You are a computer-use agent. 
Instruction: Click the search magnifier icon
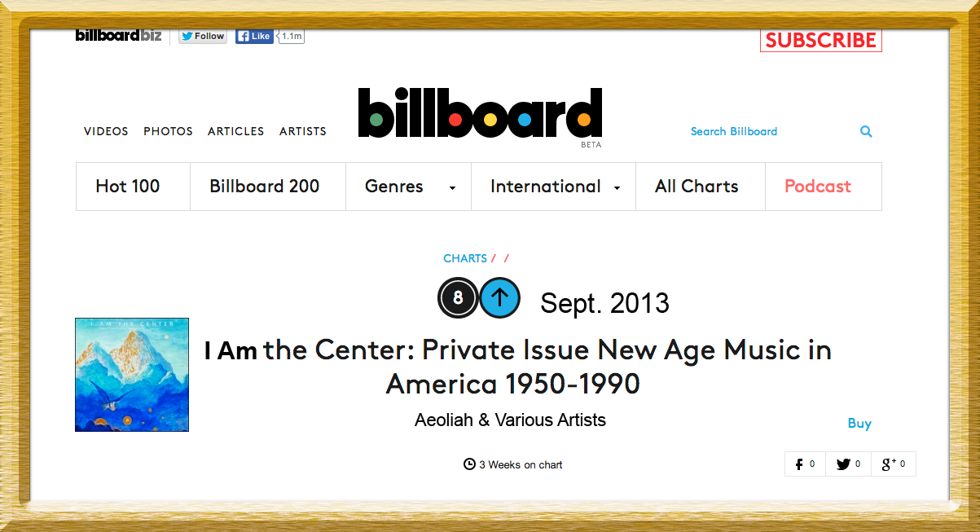pos(866,131)
